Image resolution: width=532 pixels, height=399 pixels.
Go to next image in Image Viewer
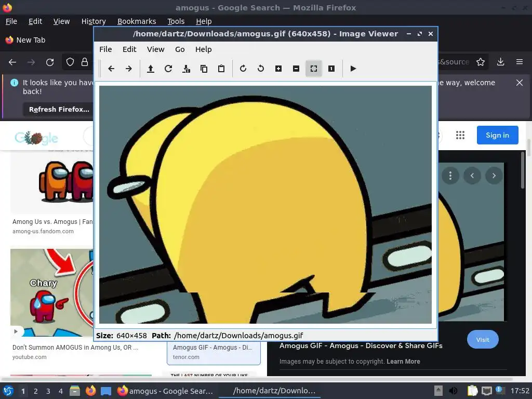point(129,69)
